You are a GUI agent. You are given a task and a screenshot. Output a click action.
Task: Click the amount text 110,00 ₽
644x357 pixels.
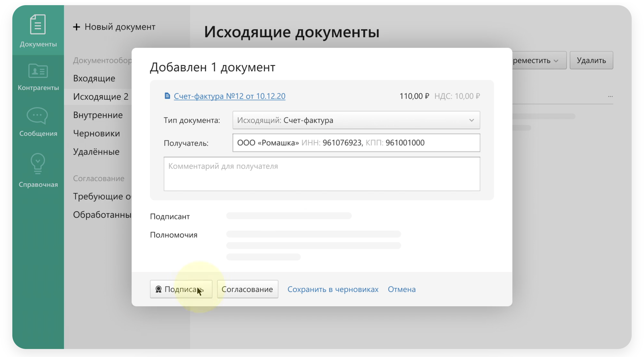[x=414, y=96]
